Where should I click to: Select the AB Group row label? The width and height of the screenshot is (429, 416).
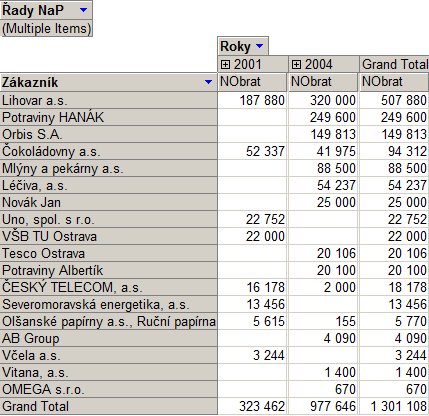pos(109,338)
